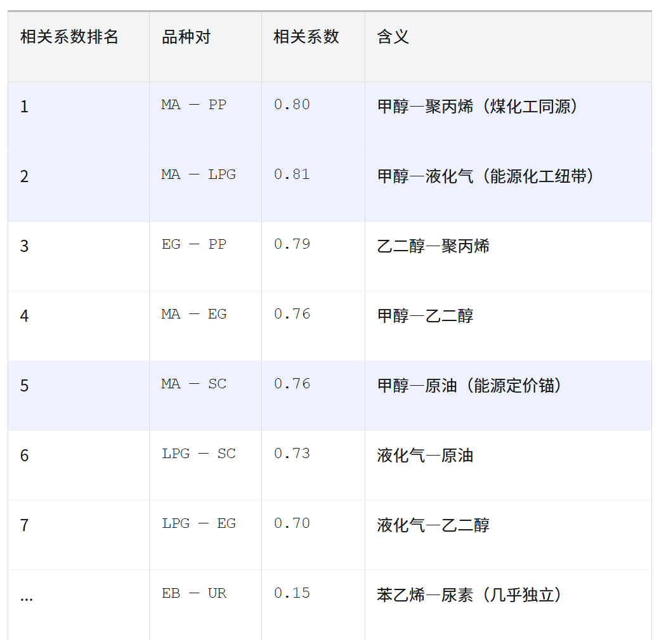This screenshot has height=644, width=659.
Task: Click the 甲醇—原油（能源定价锚）description
Action: pyautogui.click(x=470, y=385)
